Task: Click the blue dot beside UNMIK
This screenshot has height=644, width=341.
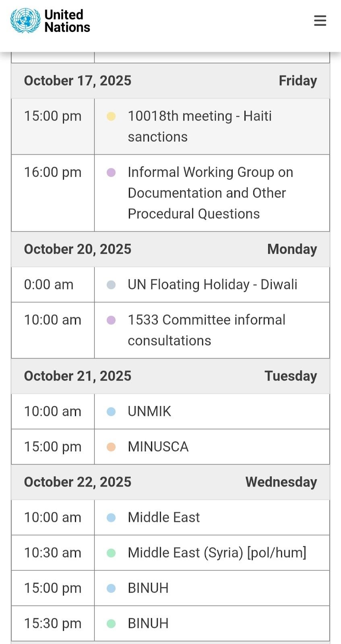Action: pos(111,411)
